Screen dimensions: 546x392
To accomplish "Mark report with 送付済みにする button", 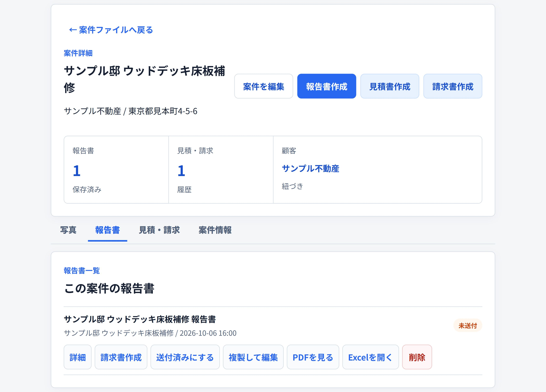I will click(185, 357).
